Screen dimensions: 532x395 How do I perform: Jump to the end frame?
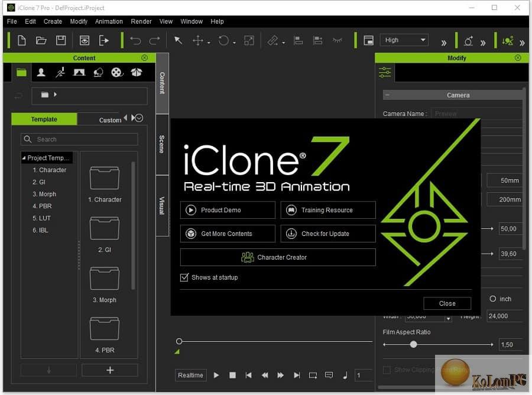(297, 375)
